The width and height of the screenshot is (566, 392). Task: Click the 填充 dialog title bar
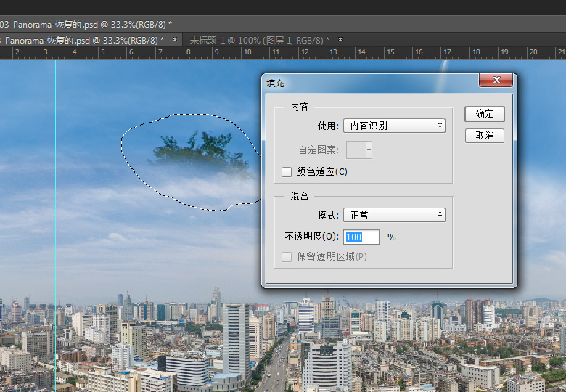pos(372,83)
